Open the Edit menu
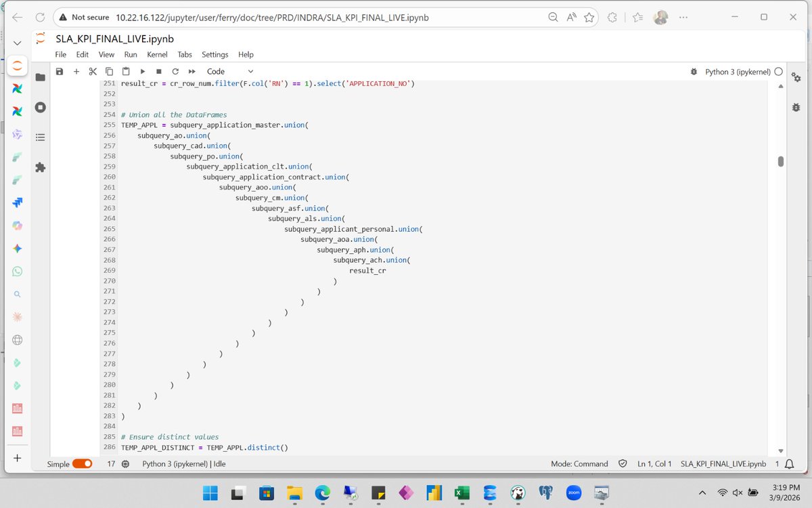The width and height of the screenshot is (812, 508). (x=83, y=54)
